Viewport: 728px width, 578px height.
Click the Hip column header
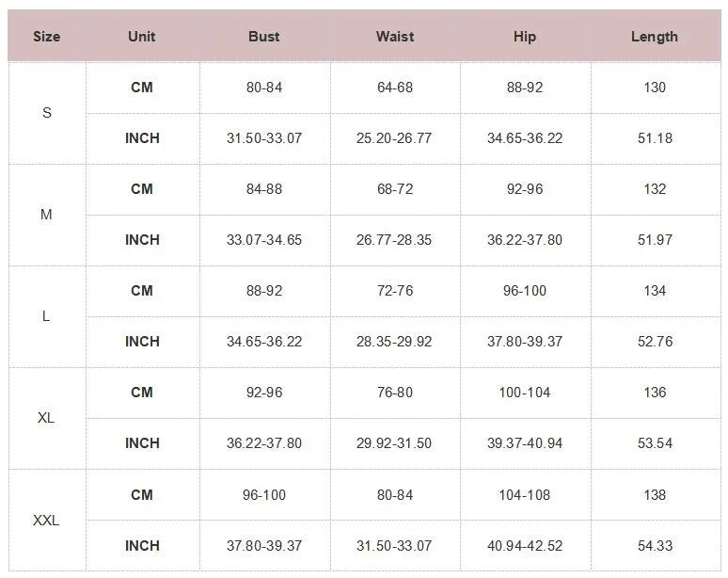coord(525,37)
